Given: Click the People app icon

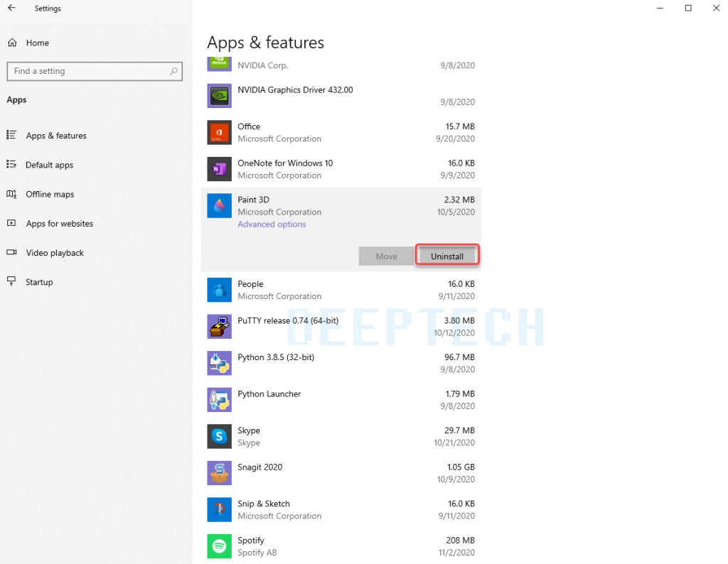Looking at the screenshot, I should [x=219, y=290].
